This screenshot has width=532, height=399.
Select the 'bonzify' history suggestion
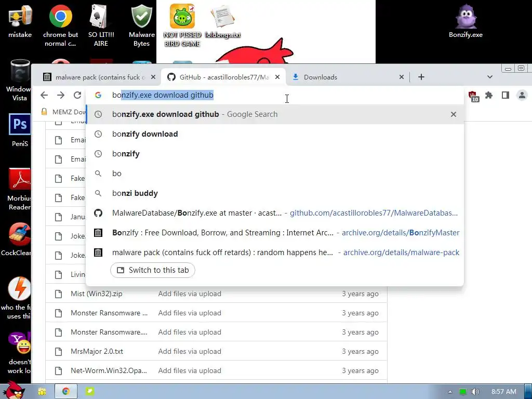coord(275,154)
